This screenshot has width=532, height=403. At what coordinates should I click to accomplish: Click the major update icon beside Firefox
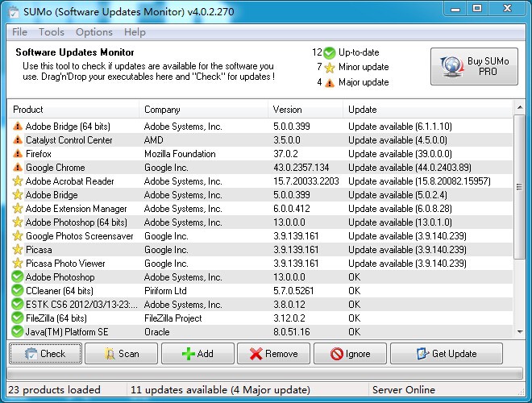(x=17, y=154)
